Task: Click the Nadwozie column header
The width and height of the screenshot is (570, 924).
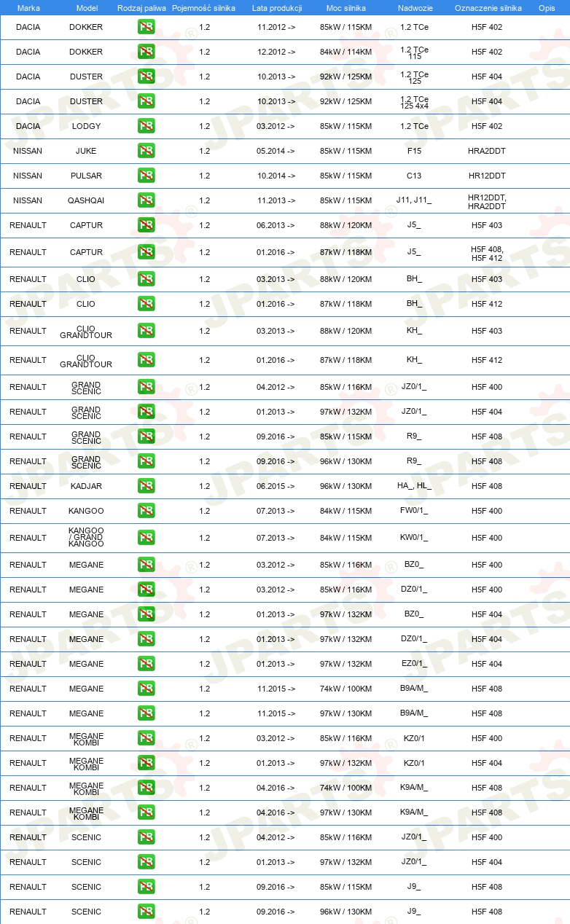Action: pos(415,8)
